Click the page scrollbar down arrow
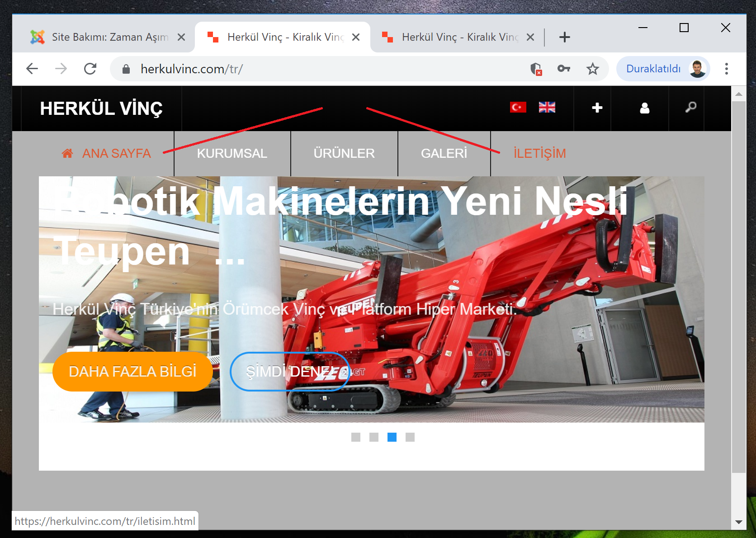The image size is (756, 538). pos(739,522)
